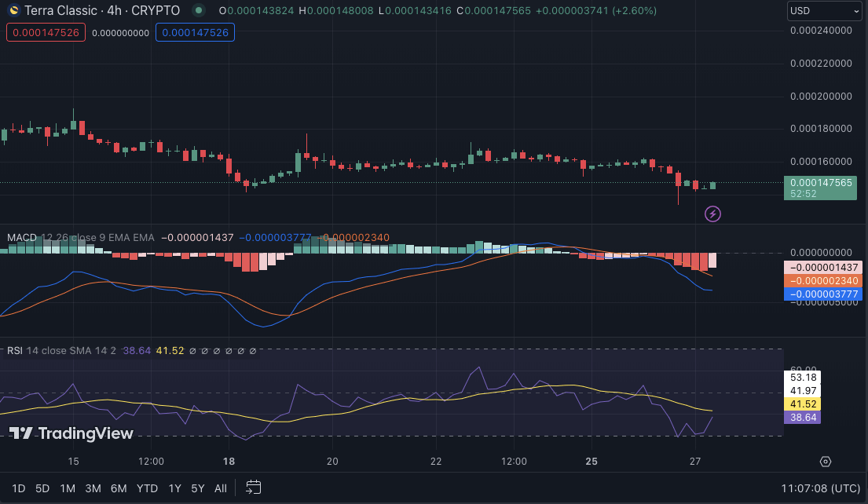Open the USD currency dropdown
The height and width of the screenshot is (504, 868).
click(825, 11)
